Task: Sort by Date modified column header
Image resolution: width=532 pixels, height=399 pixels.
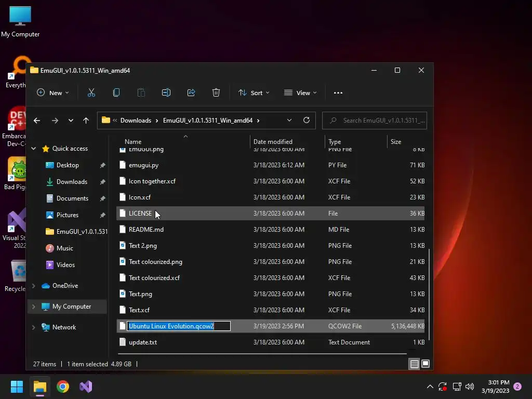Action: [272, 142]
